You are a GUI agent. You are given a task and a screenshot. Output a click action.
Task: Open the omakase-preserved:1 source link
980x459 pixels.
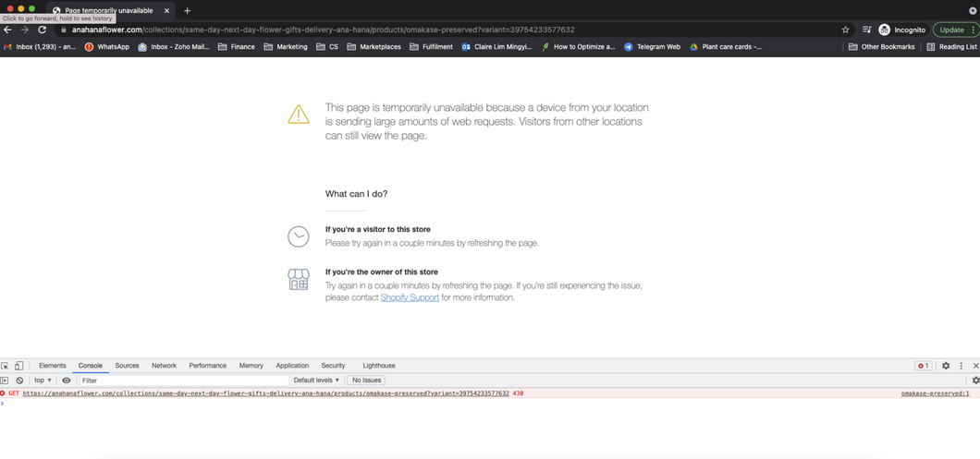(935, 393)
